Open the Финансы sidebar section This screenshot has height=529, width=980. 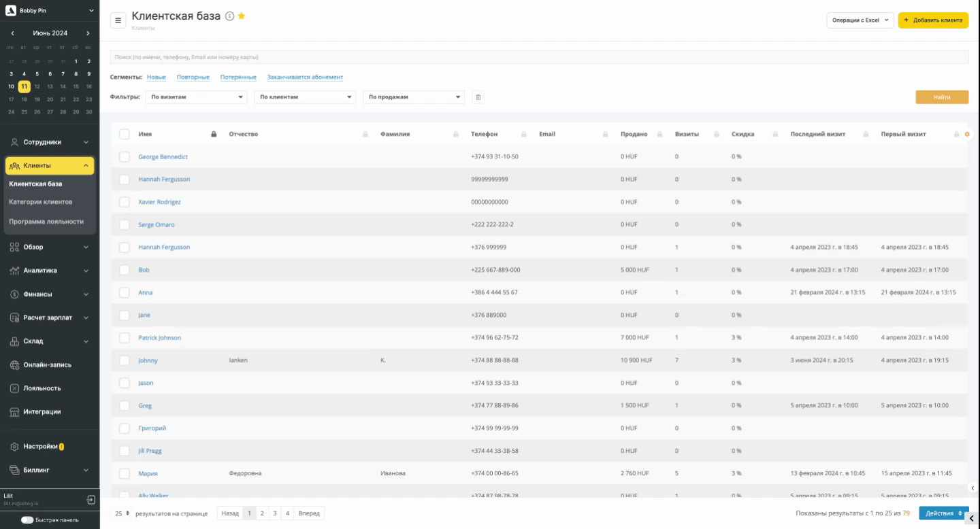[x=50, y=294]
